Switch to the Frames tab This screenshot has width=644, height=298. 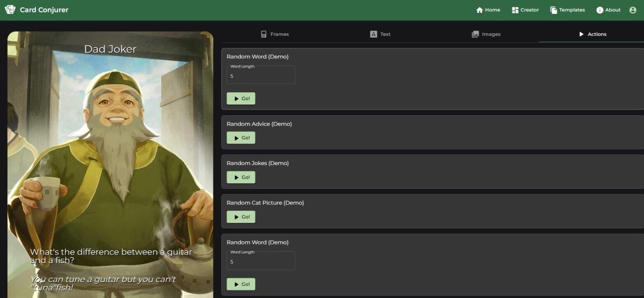point(274,34)
